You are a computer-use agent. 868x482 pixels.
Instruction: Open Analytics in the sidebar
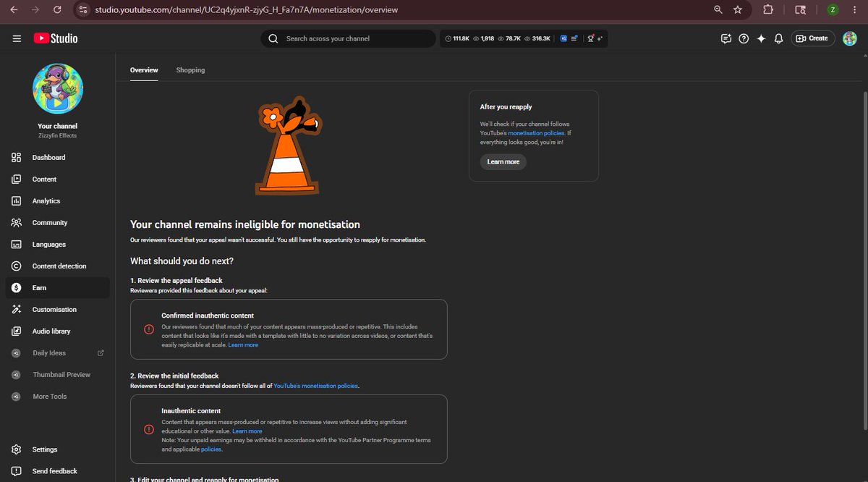click(x=57, y=200)
